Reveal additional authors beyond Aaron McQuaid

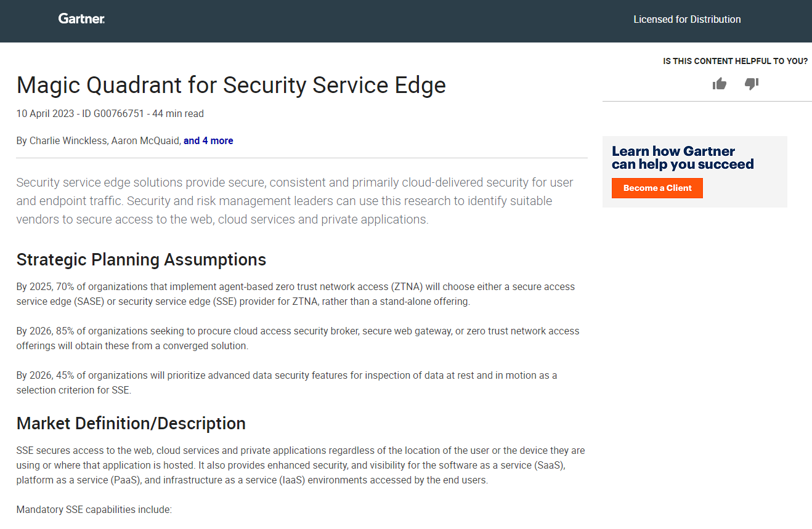tap(208, 140)
